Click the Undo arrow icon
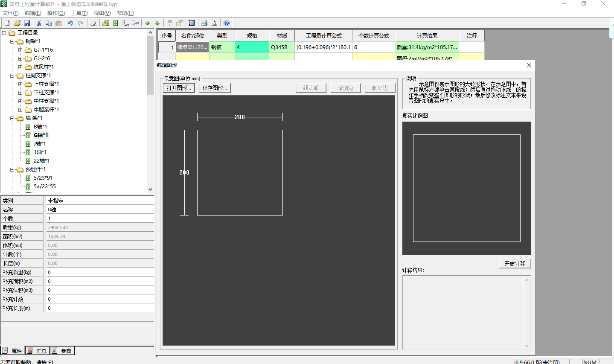The height and width of the screenshot is (364, 614). pos(70,23)
